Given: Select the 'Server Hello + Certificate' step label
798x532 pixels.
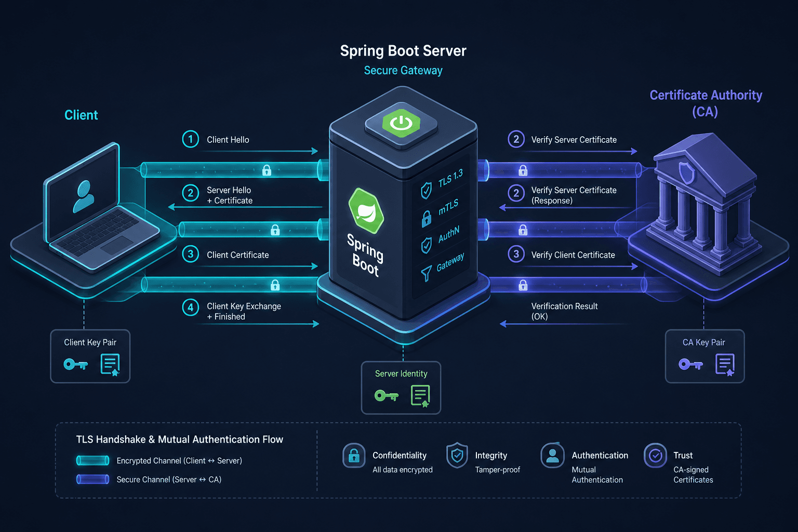Looking at the screenshot, I should coord(230,195).
